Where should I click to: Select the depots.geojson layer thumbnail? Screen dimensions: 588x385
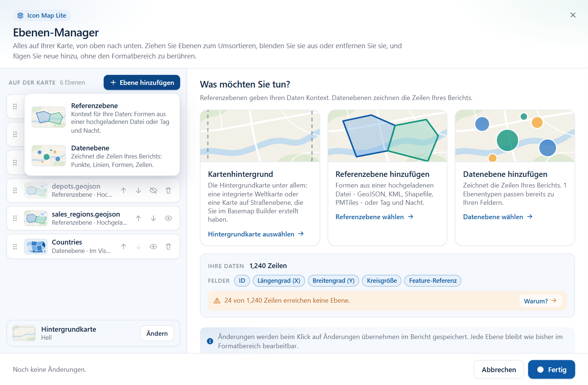(36, 190)
